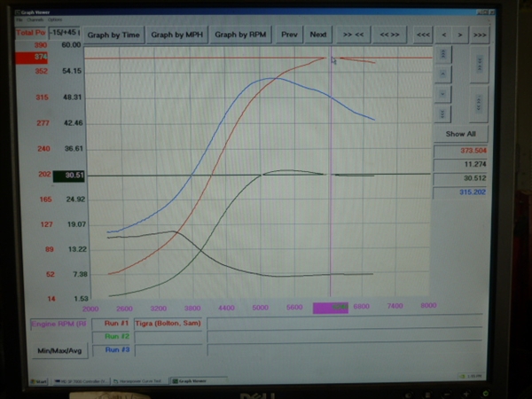Open the File menu
The height and width of the screenshot is (399, 532).
point(19,20)
